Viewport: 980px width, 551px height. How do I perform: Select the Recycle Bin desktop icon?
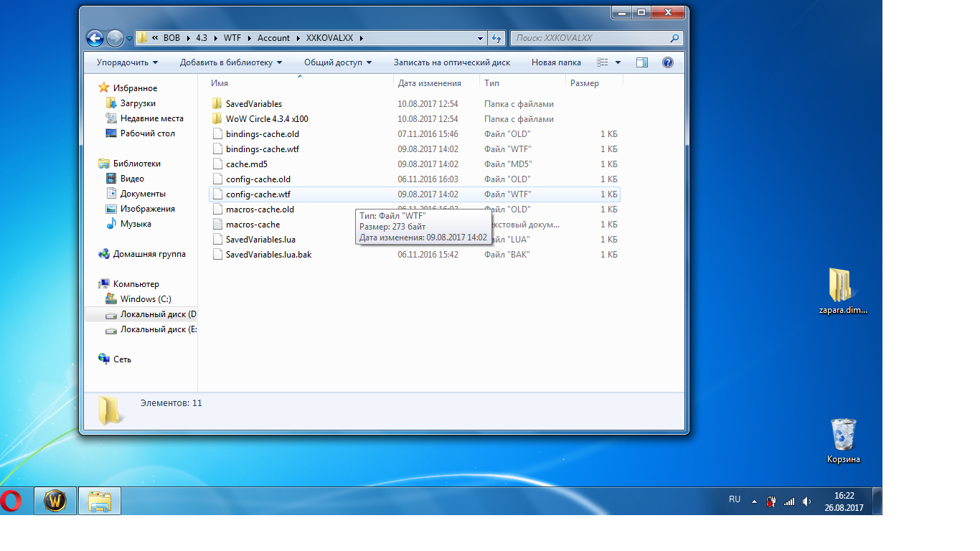(x=844, y=439)
